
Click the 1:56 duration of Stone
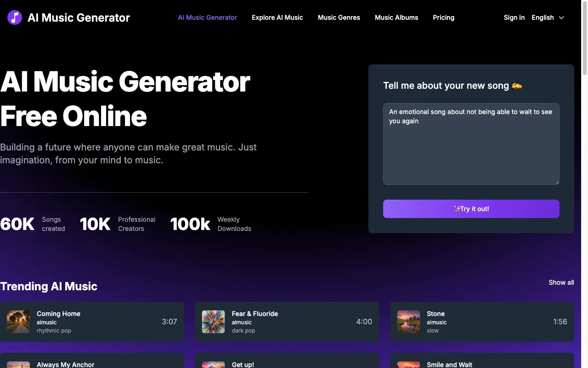[560, 322]
